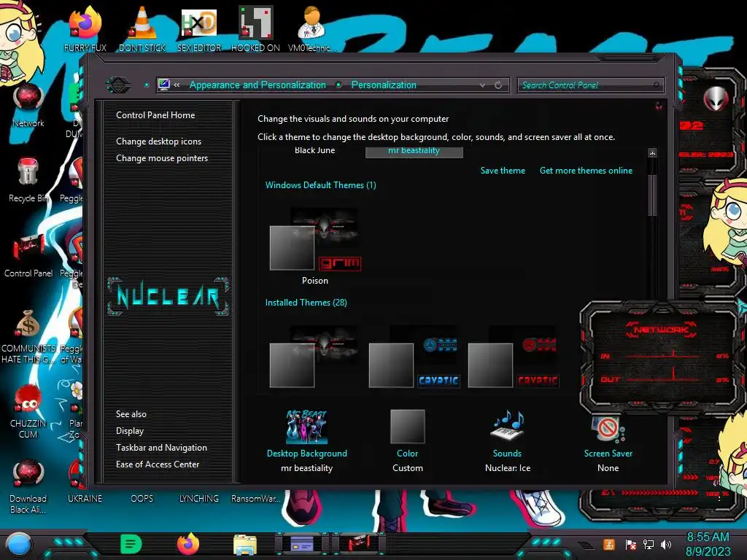
Task: Open the green notes app on taskbar
Action: point(131,544)
